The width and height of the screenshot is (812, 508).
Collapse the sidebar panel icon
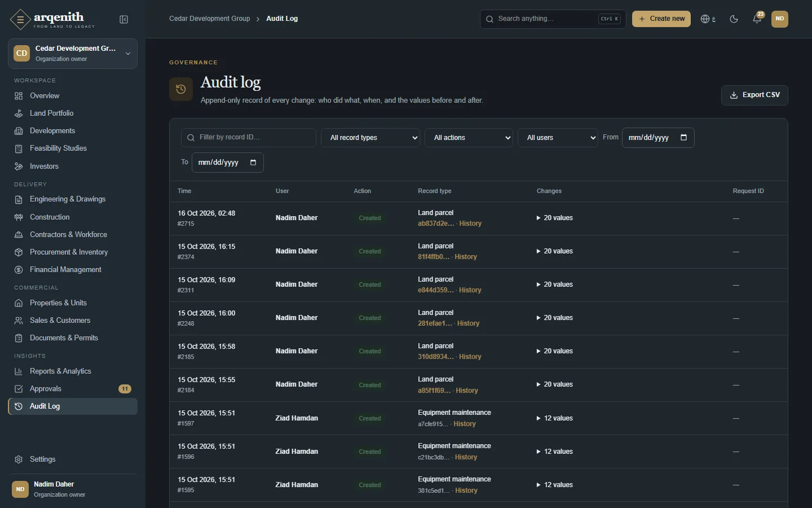(124, 20)
